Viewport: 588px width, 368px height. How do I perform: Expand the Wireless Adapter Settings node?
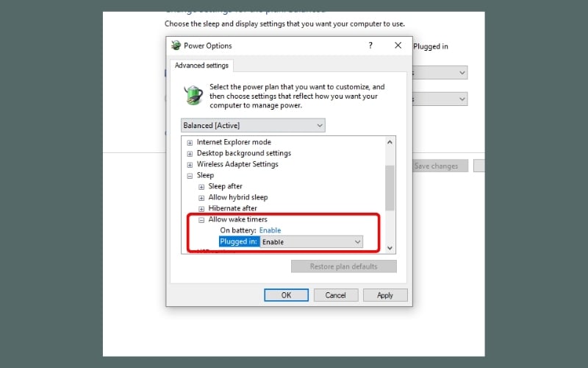[x=190, y=164]
